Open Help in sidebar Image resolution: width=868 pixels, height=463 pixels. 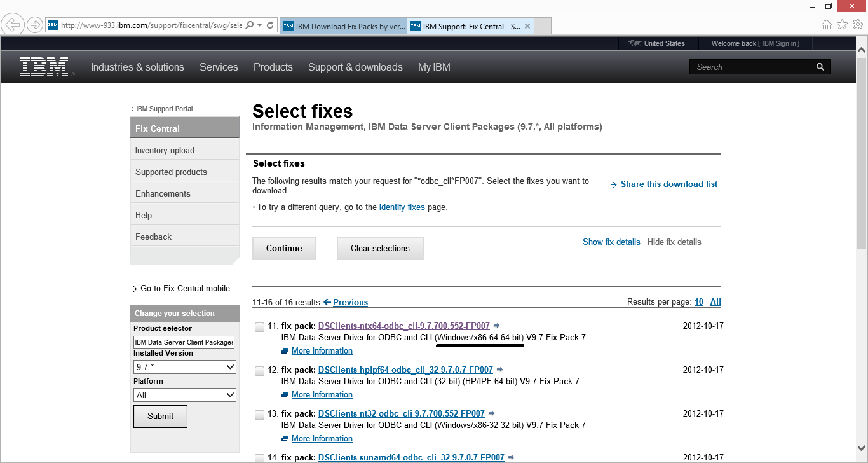pos(185,216)
